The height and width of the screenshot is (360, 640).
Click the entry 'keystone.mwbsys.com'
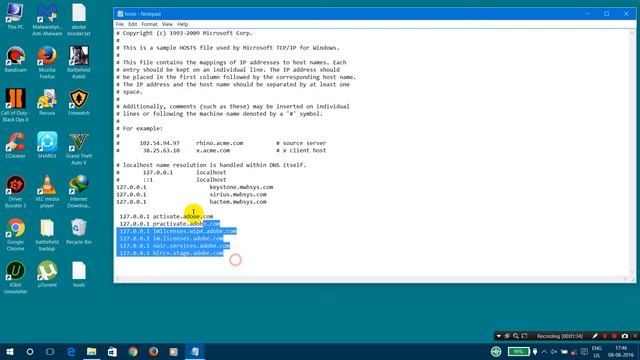(x=241, y=187)
